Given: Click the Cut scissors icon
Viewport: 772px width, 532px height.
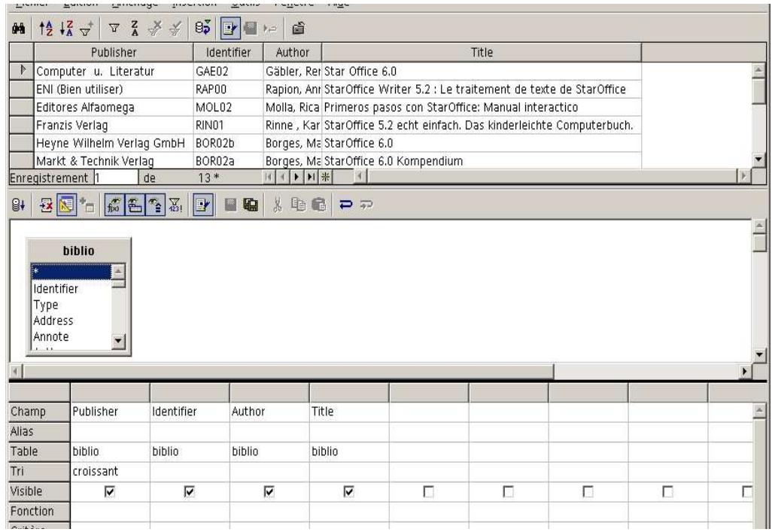Looking at the screenshot, I should pyautogui.click(x=278, y=205).
